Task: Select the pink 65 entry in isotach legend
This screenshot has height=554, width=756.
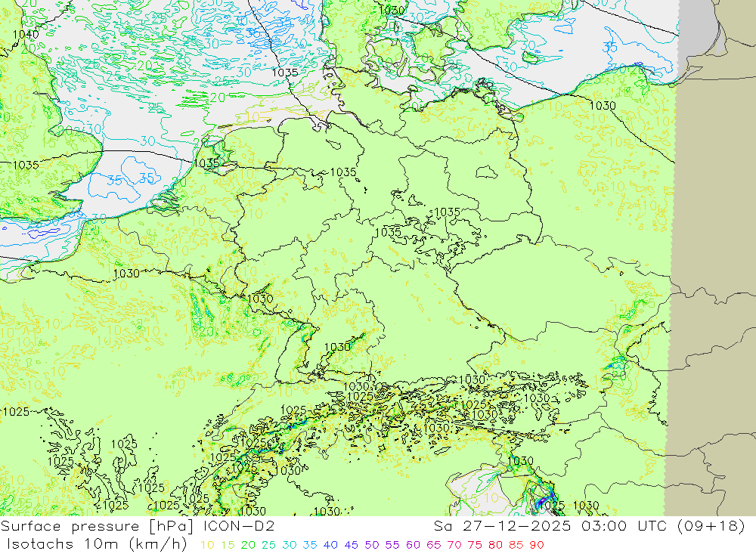Action: point(433,546)
